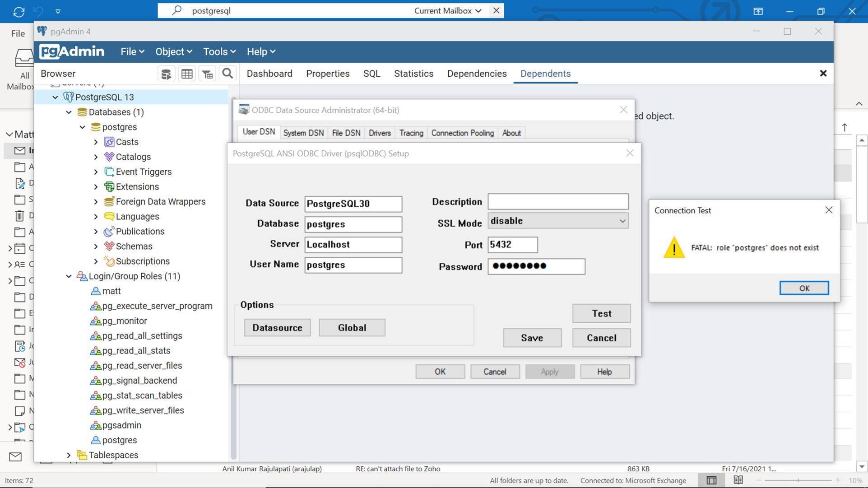This screenshot has width=868, height=488.
Task: Expand the Catalogs tree node
Action: coord(96,157)
